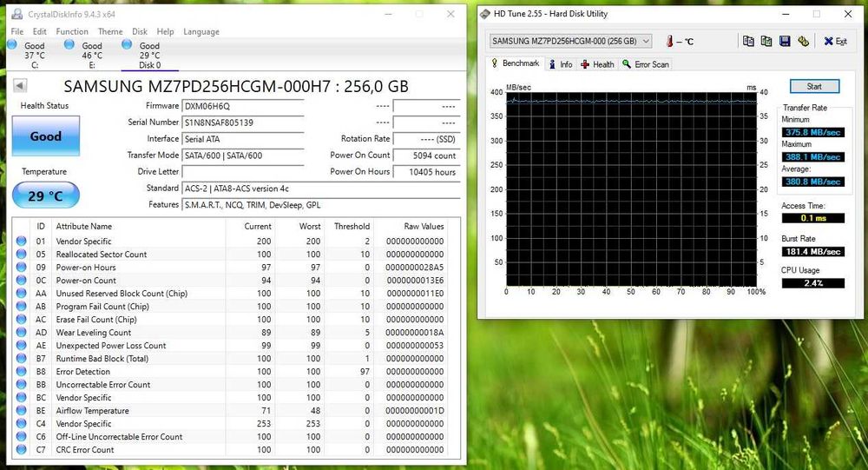Click the status icon for Unused Reserved Block Count
The width and height of the screenshot is (868, 470).
[21, 293]
